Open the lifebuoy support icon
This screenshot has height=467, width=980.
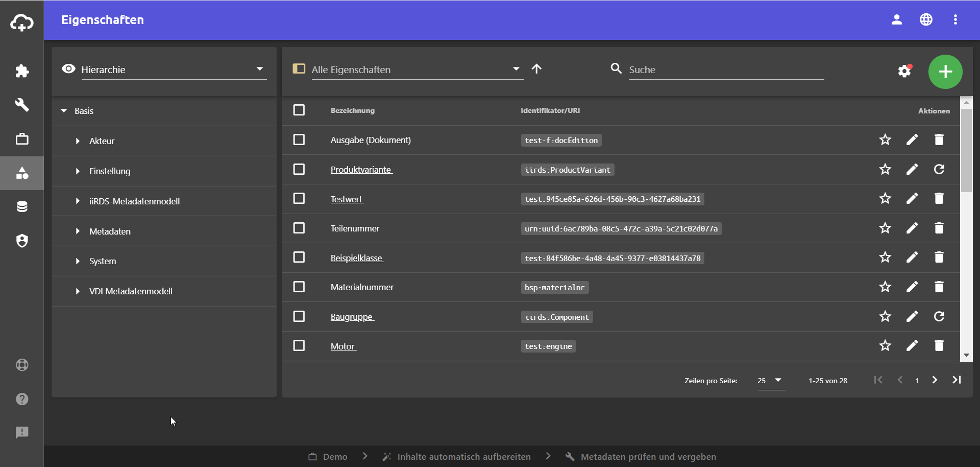[x=22, y=365]
